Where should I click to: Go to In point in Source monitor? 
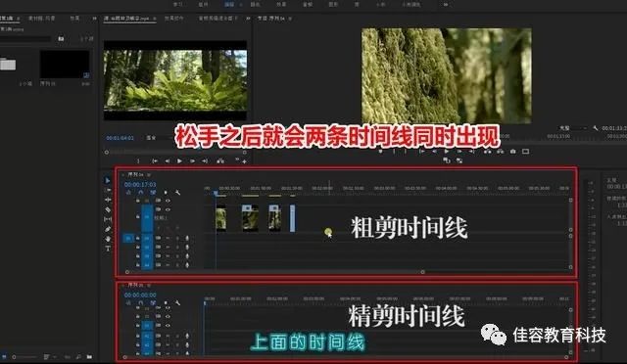pos(155,161)
